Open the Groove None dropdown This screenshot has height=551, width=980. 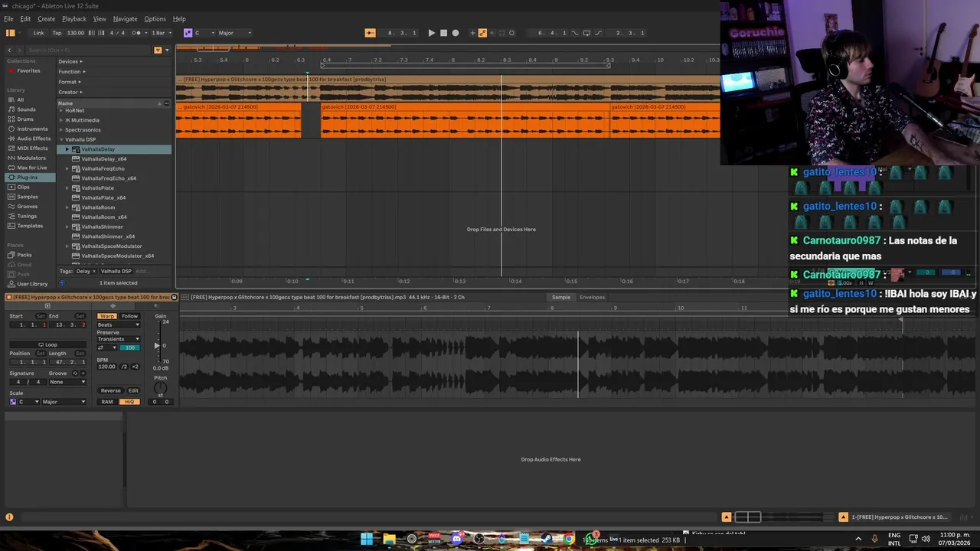pos(67,382)
